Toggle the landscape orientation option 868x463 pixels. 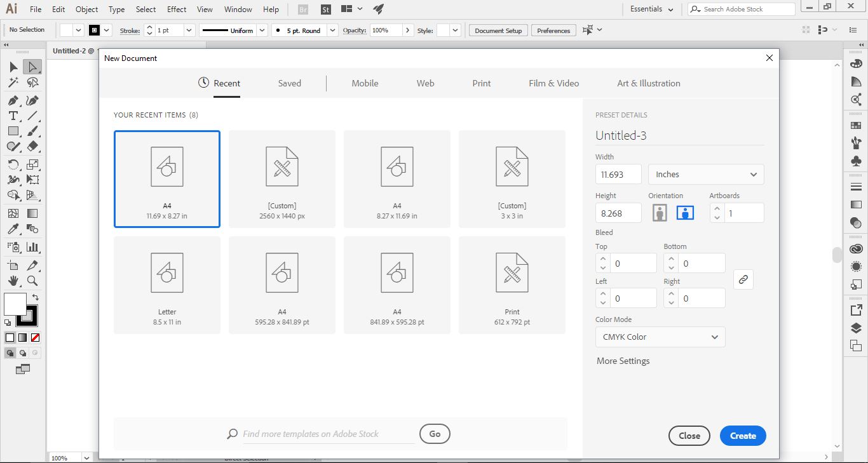click(x=684, y=213)
